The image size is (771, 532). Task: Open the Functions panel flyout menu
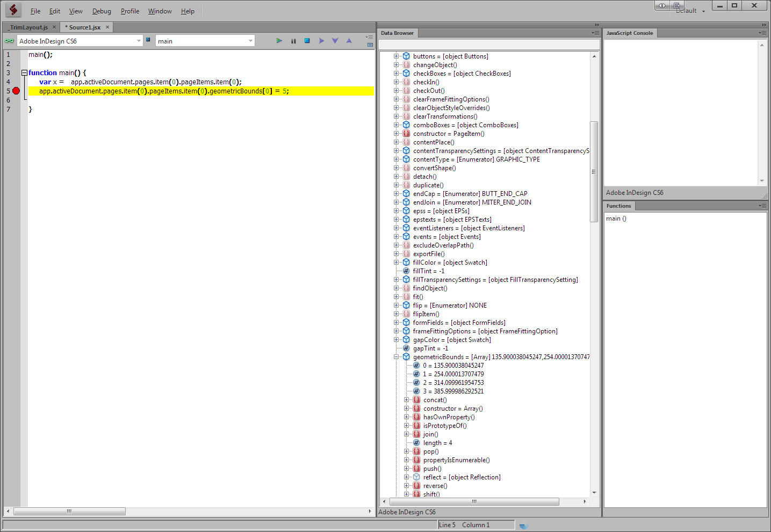pos(762,206)
